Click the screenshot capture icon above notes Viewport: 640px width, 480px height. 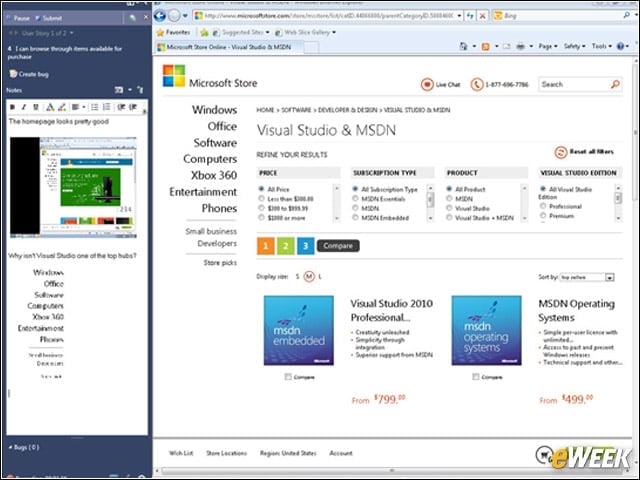pos(119,90)
